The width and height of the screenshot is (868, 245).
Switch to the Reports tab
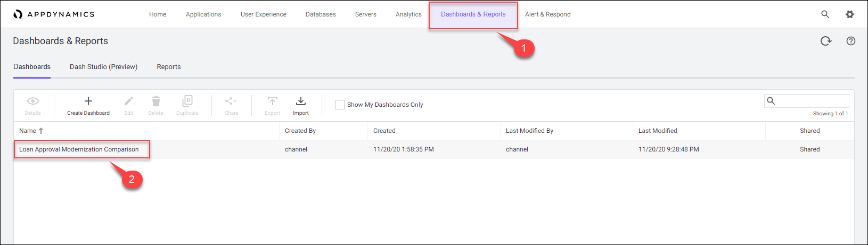(169, 67)
